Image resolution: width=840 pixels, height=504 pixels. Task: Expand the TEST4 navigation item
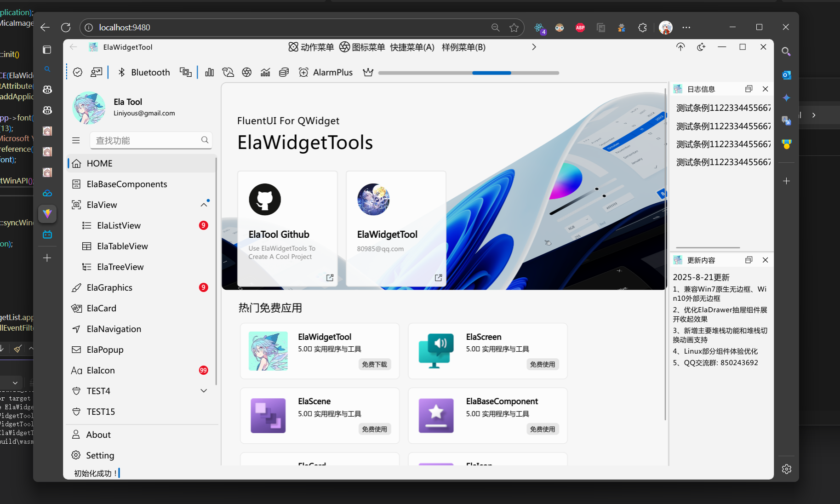pyautogui.click(x=204, y=391)
